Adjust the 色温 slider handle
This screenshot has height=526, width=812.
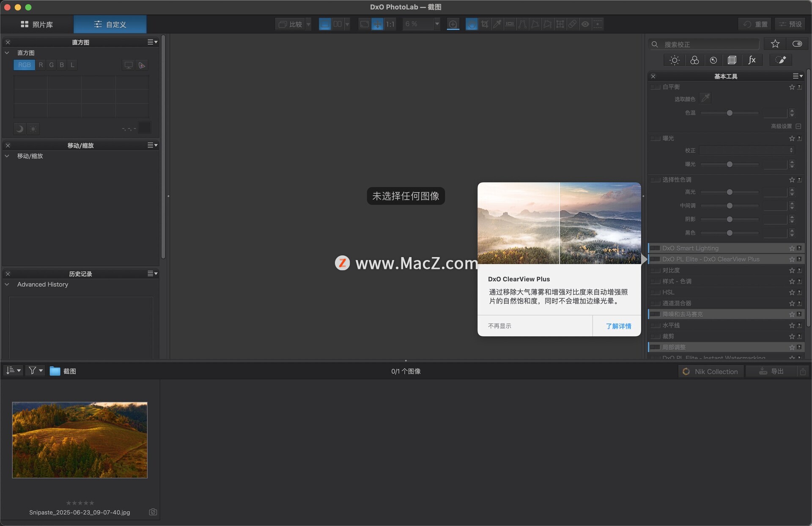[x=730, y=113]
